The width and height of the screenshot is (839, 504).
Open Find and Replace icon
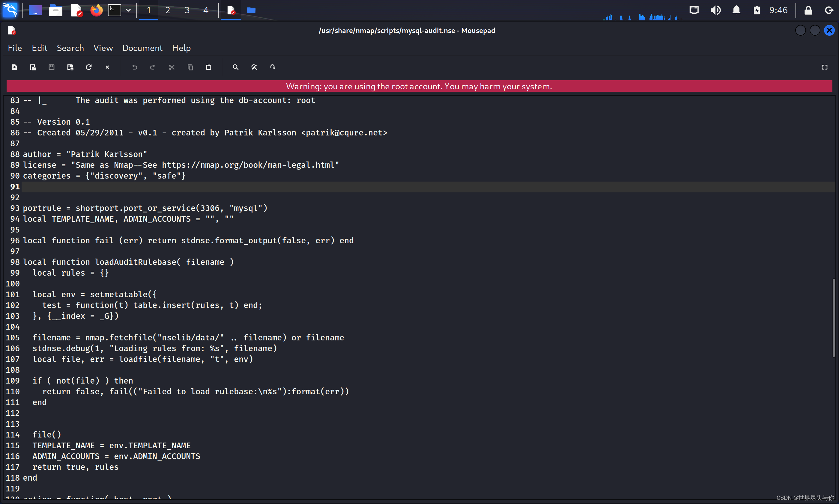(x=254, y=67)
